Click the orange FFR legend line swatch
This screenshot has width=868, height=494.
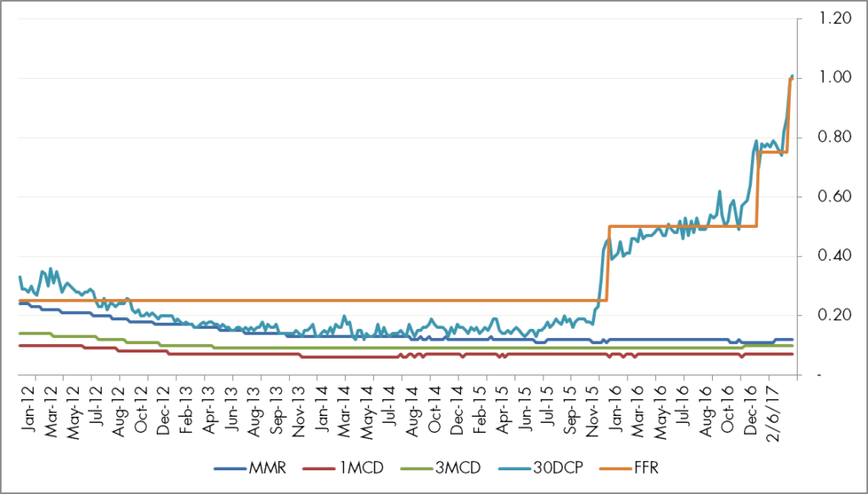[616, 469]
